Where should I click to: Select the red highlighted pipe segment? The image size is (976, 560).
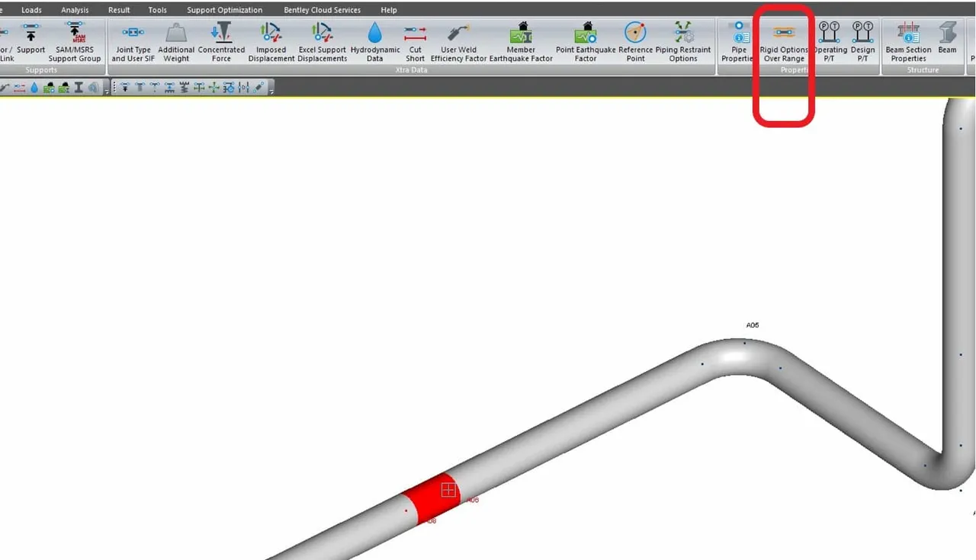tap(432, 498)
